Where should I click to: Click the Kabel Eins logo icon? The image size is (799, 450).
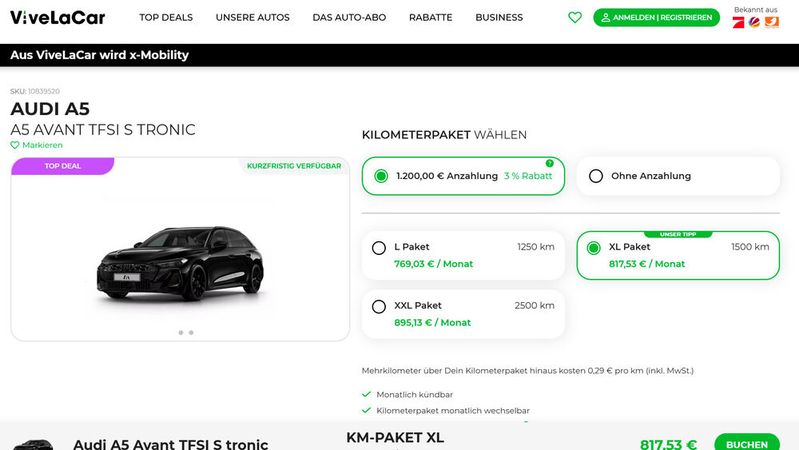pyautogui.click(x=772, y=22)
